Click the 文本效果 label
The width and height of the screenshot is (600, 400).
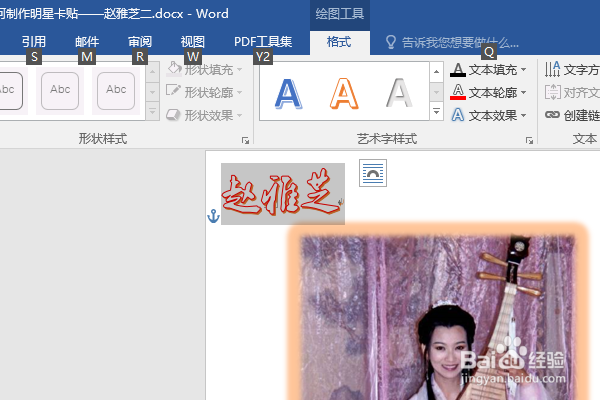point(493,115)
